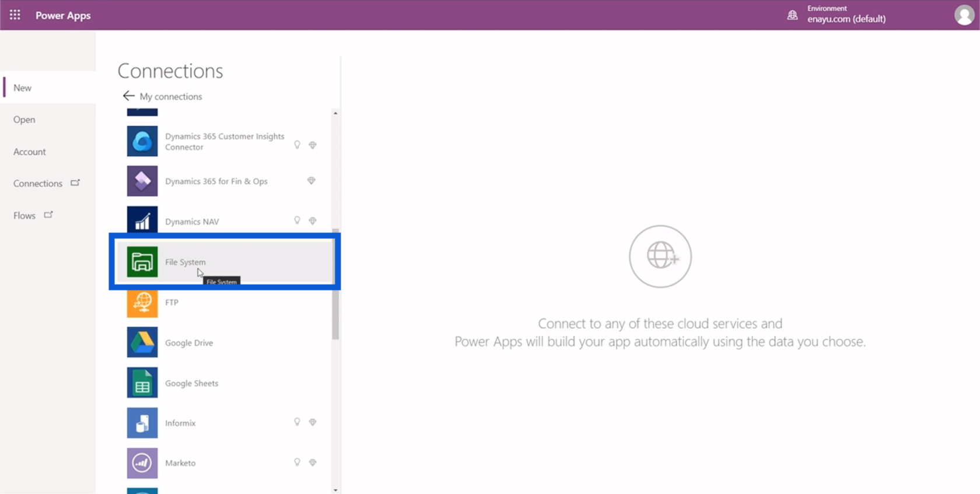Image resolution: width=980 pixels, height=494 pixels.
Task: Click the premium diamond icon beside Customer Insights Connector
Action: coord(313,145)
